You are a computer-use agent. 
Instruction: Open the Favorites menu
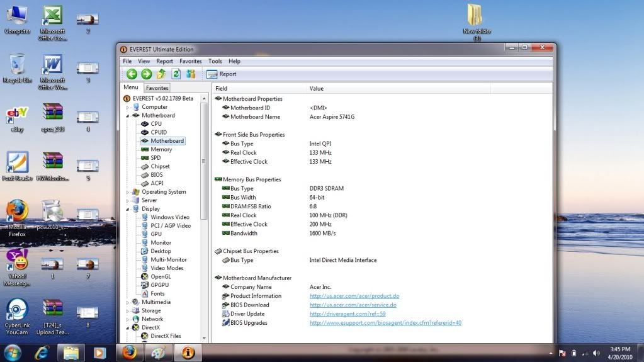(x=191, y=61)
